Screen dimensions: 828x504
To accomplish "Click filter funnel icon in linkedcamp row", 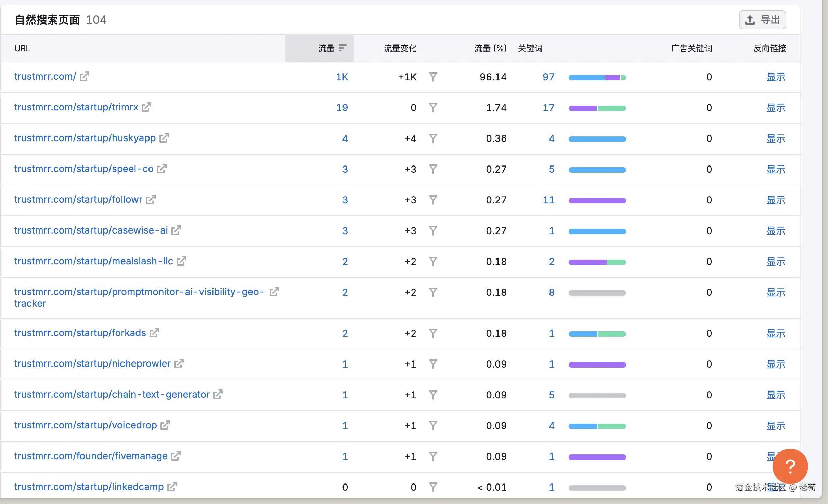I will tap(433, 487).
